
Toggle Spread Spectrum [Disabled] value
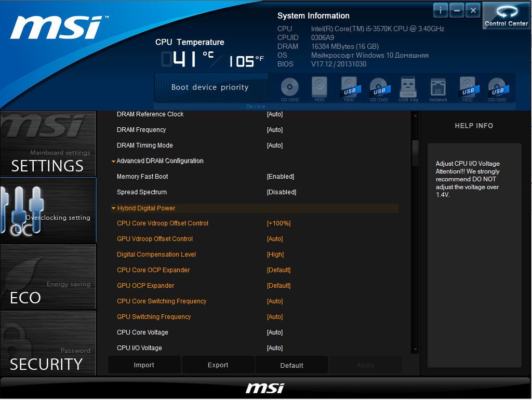[282, 192]
